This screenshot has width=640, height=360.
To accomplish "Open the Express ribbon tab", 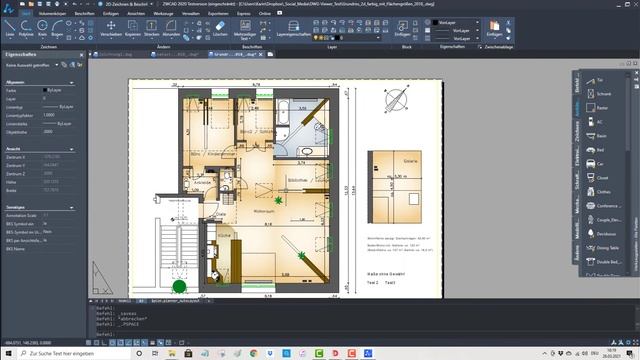I will tap(244, 13).
